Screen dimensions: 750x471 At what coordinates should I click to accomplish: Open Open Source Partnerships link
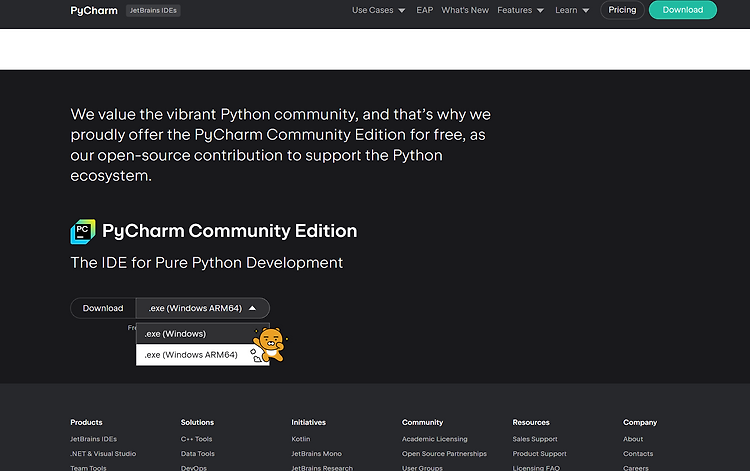444,454
